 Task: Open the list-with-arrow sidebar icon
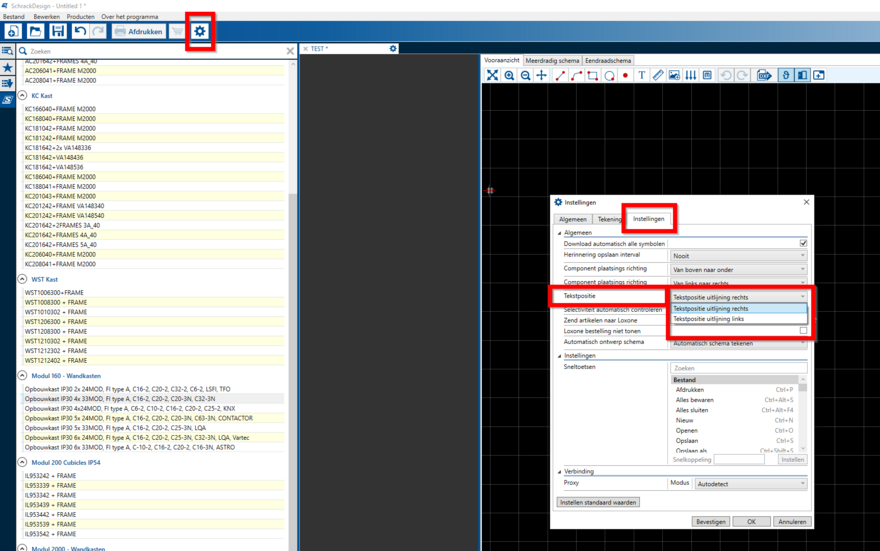pos(7,84)
